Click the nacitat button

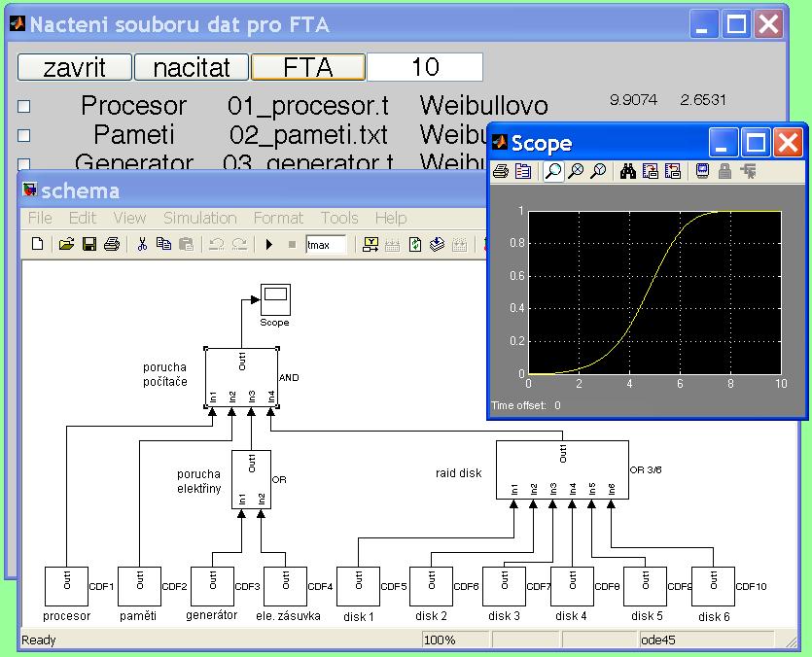point(192,67)
